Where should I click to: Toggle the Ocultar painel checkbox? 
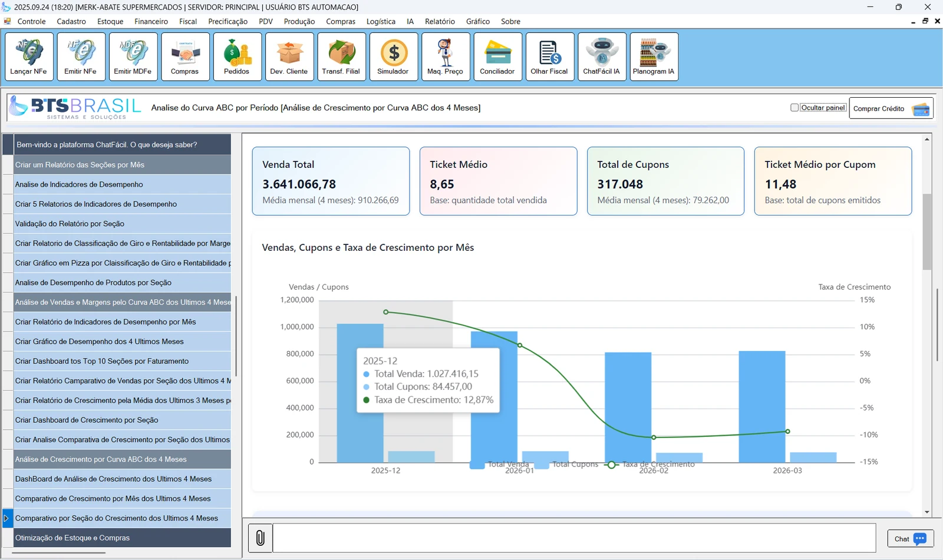[794, 108]
